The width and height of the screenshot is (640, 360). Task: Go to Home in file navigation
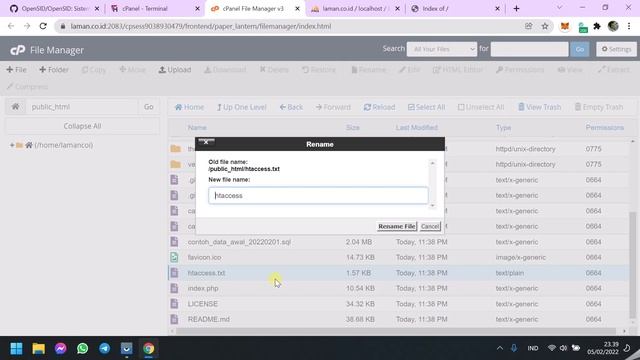189,107
